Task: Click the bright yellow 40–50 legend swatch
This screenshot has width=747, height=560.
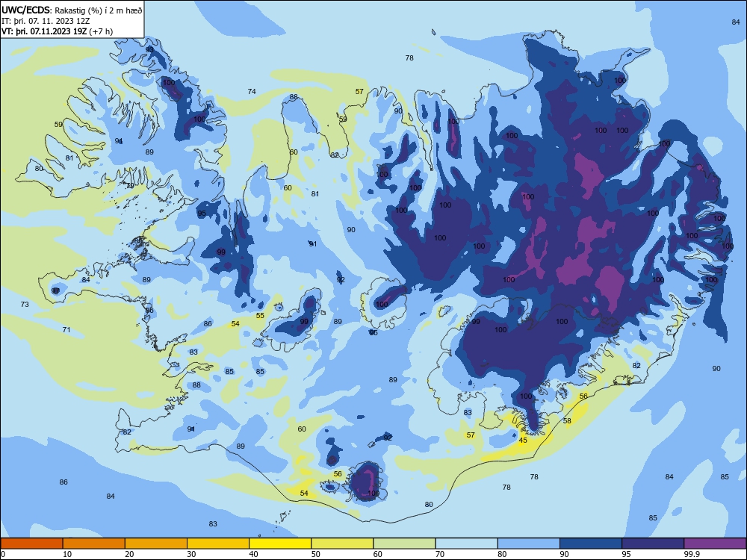Action: tap(280, 544)
